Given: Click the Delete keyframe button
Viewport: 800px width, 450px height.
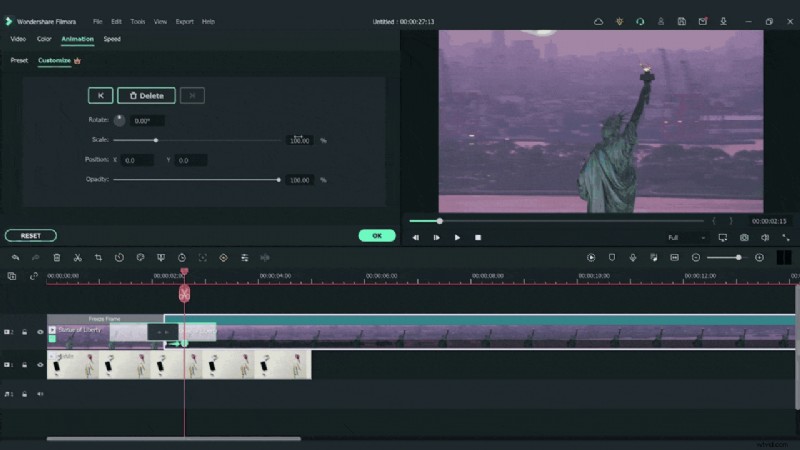Looking at the screenshot, I should [x=146, y=96].
